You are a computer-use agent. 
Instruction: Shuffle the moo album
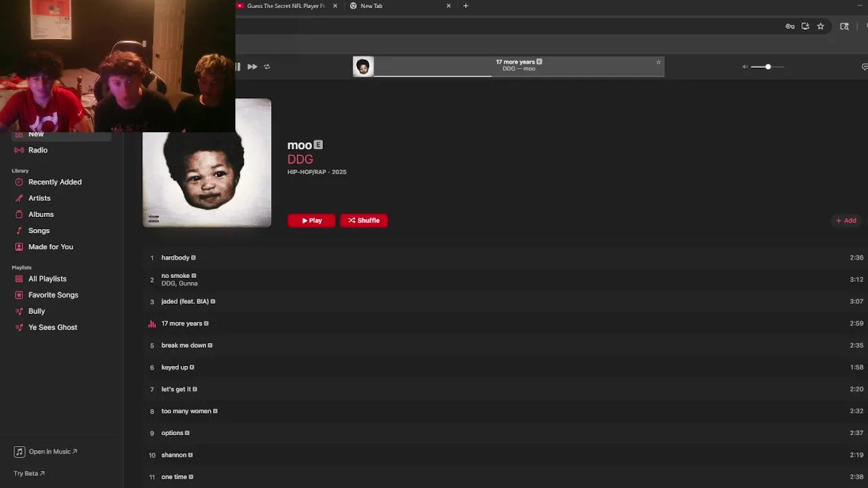(363, 220)
